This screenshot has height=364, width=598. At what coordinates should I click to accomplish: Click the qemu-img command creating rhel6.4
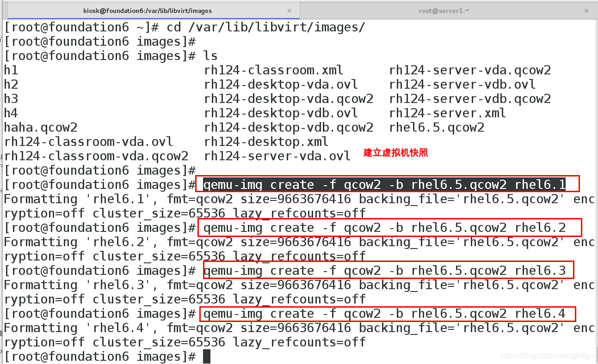[x=385, y=314]
